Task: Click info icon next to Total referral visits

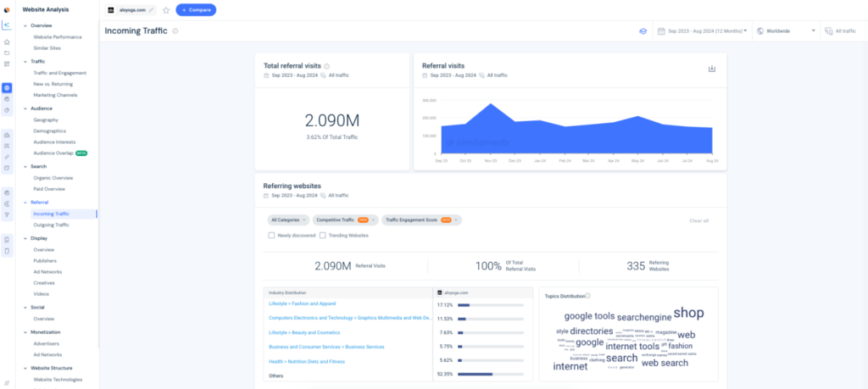Action: coord(327,65)
